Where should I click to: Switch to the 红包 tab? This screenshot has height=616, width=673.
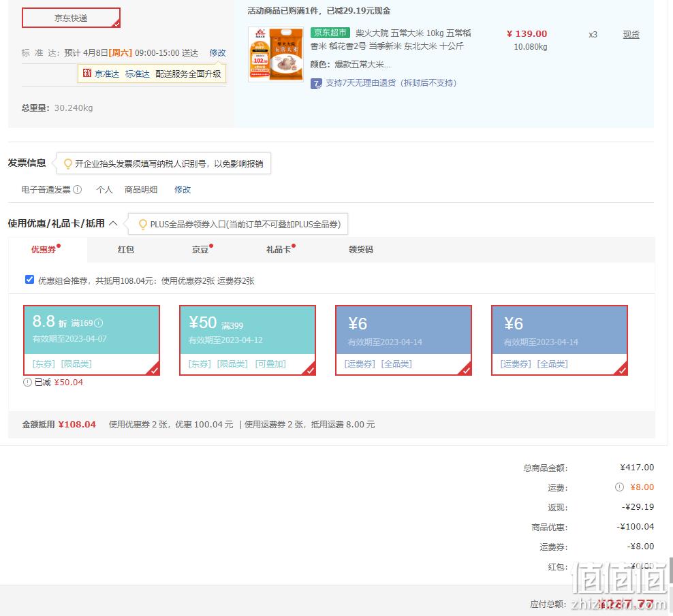point(126,250)
